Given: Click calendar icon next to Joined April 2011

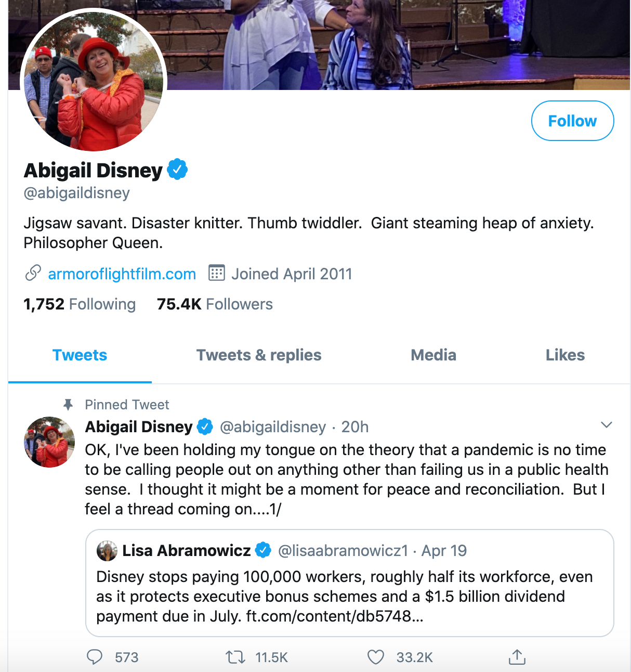Looking at the screenshot, I should coord(216,273).
